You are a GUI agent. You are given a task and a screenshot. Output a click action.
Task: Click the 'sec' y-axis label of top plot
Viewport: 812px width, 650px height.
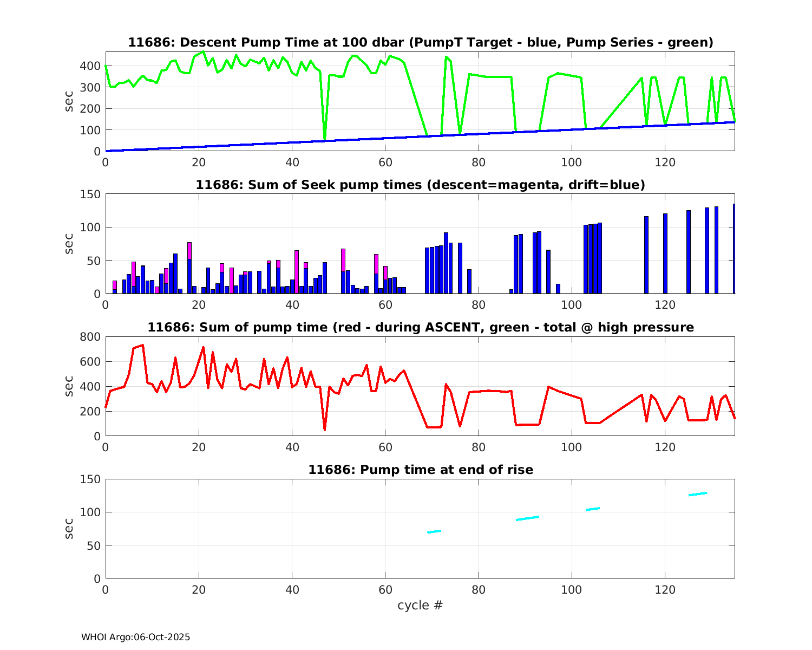69,101
